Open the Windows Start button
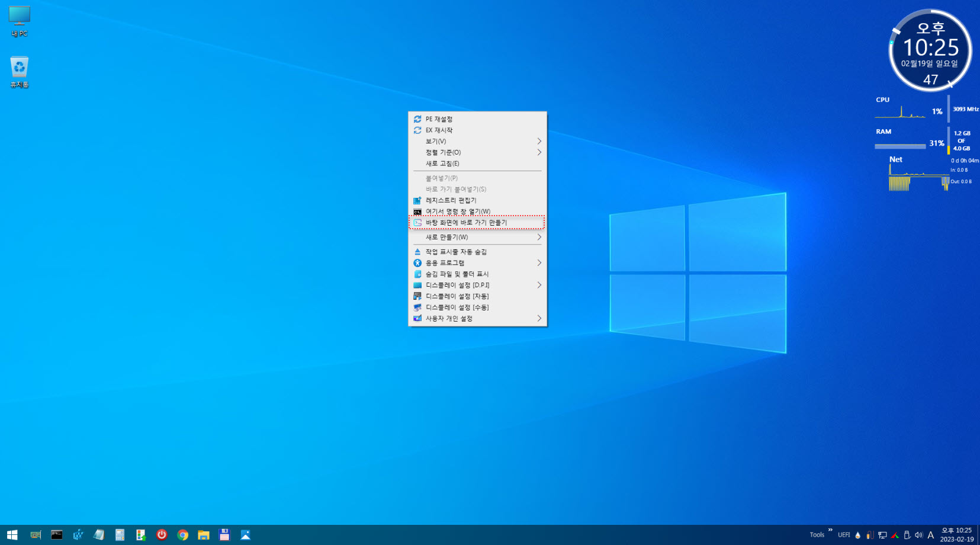Screen dimensions: 980x545 pyautogui.click(x=12, y=535)
